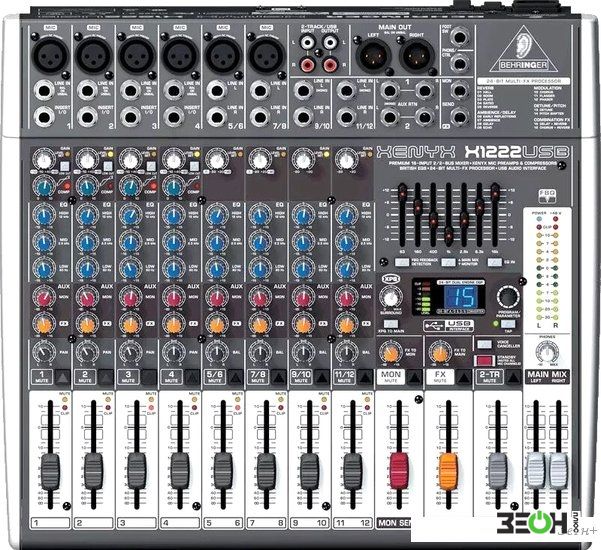Click the FBQ logo badge
This screenshot has height=550, width=601.
tap(547, 195)
